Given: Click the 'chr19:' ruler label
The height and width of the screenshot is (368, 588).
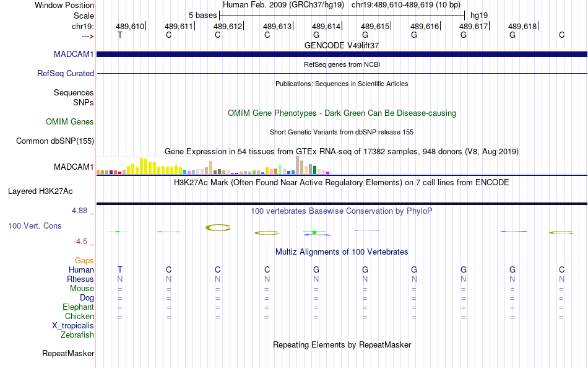Looking at the screenshot, I should [83, 26].
